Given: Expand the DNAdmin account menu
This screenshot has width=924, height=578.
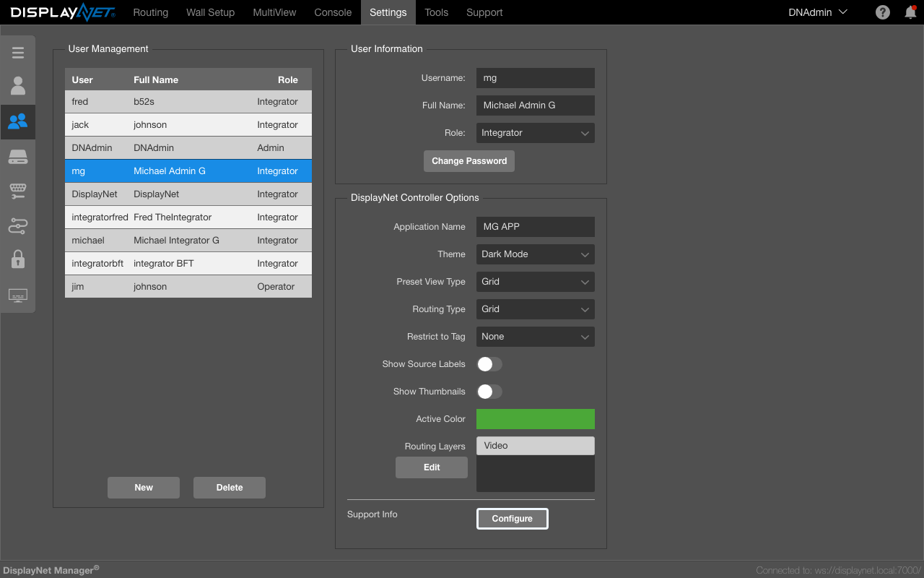Looking at the screenshot, I should coord(818,12).
